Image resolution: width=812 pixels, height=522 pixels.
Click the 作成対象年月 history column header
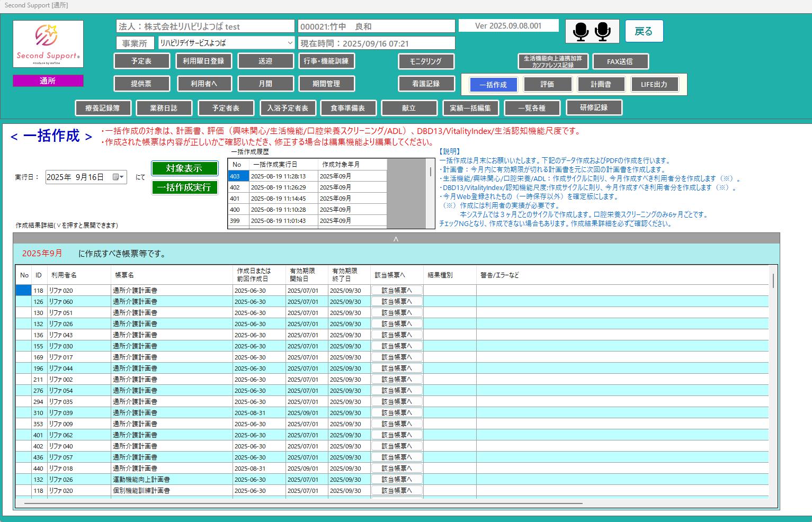[x=352, y=165]
